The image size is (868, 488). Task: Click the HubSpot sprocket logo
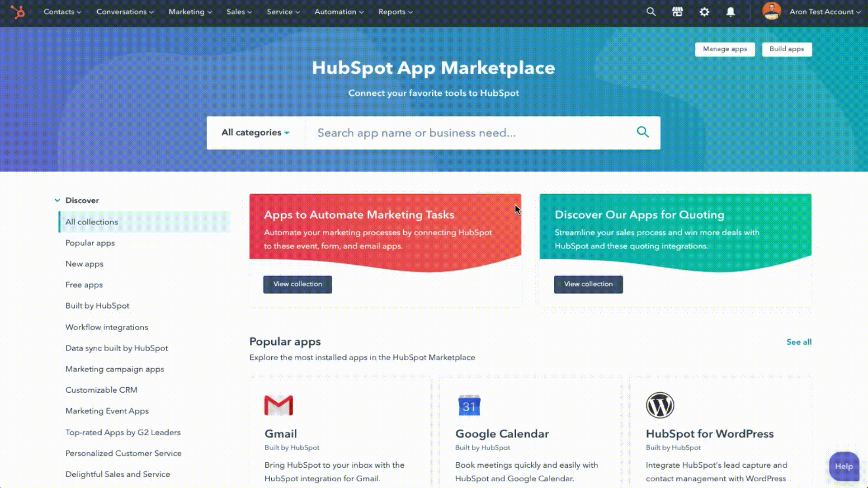click(18, 12)
